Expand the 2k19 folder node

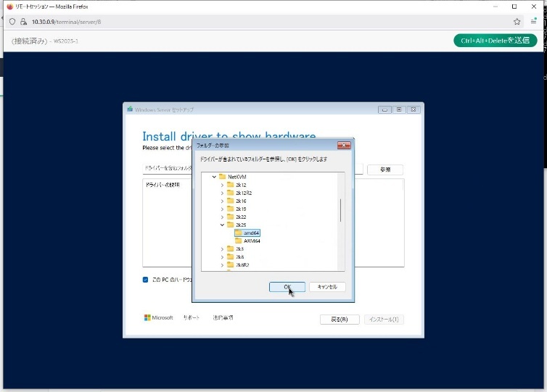point(222,209)
